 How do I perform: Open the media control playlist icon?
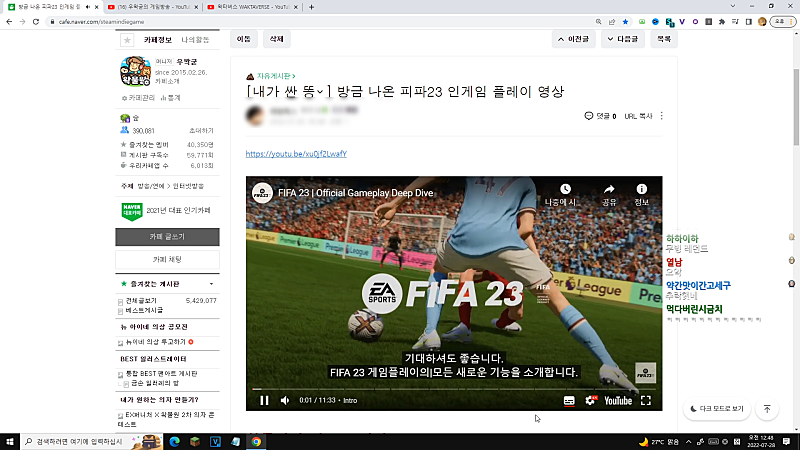(x=735, y=22)
